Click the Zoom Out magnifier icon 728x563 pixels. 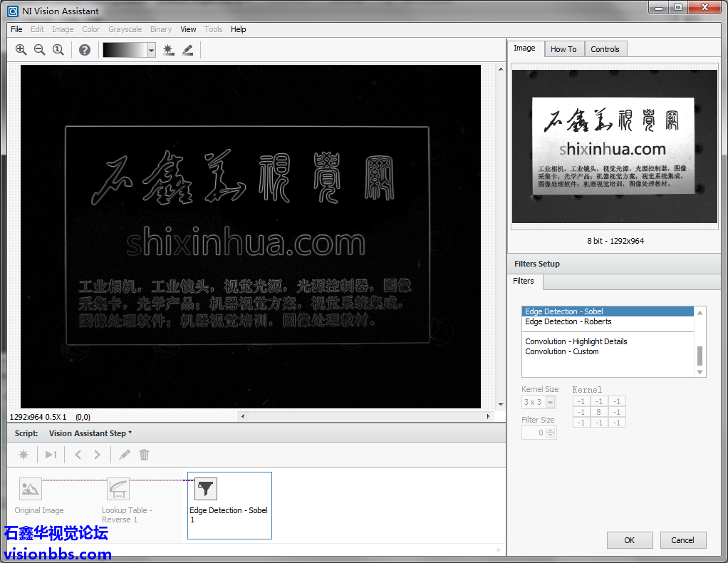(39, 50)
